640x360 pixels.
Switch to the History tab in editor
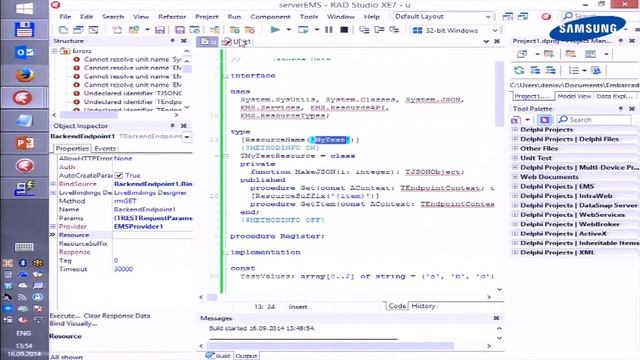(x=423, y=306)
